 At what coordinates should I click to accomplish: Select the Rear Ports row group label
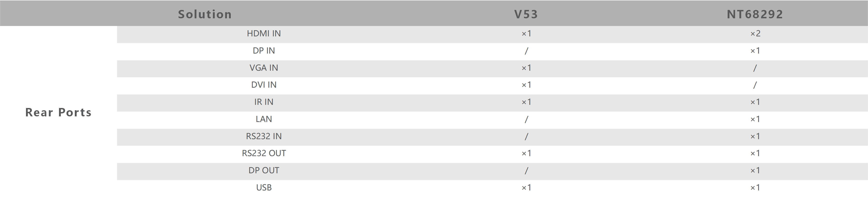coord(58,112)
